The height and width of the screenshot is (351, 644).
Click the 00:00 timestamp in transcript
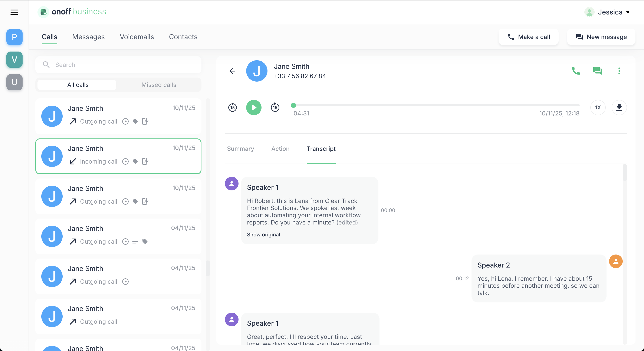click(388, 210)
